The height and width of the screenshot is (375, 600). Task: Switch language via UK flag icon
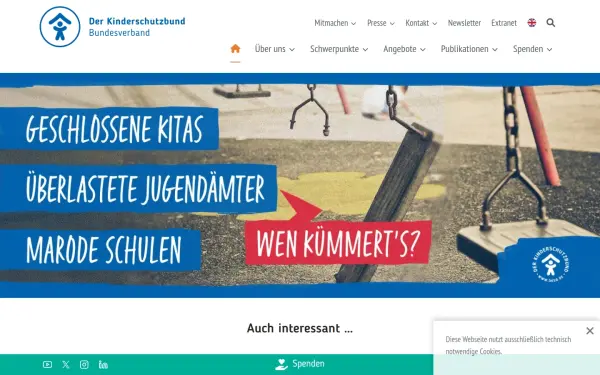[x=532, y=23]
